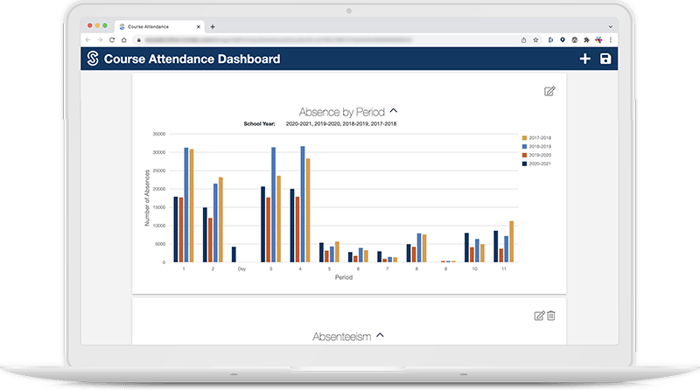
Task: Delete the Absenteeism widget with trash icon
Action: point(551,315)
